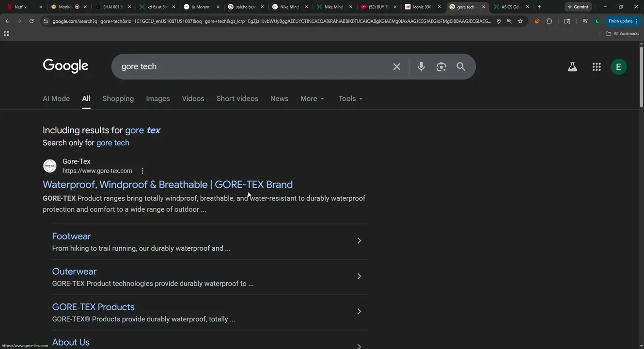The image size is (644, 349).
Task: Go back with the browser back arrow
Action: coord(7,21)
